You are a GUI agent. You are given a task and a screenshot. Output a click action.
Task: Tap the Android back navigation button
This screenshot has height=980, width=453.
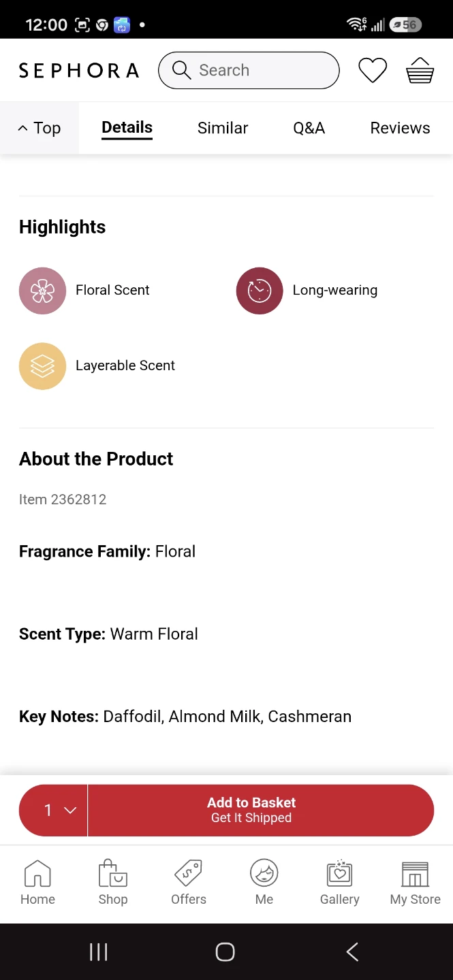pyautogui.click(x=352, y=951)
